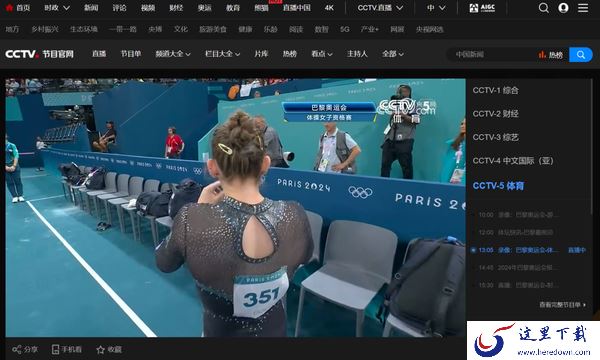Click the 手机看 phone watch icon
The image size is (600, 360).
[55, 349]
